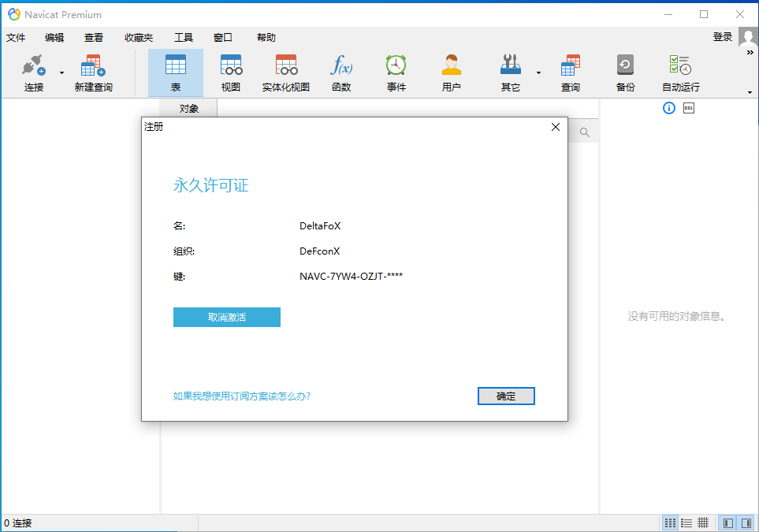The image size is (759, 532).
Task: Open the Favorites (收藏夹) menu
Action: click(139, 37)
